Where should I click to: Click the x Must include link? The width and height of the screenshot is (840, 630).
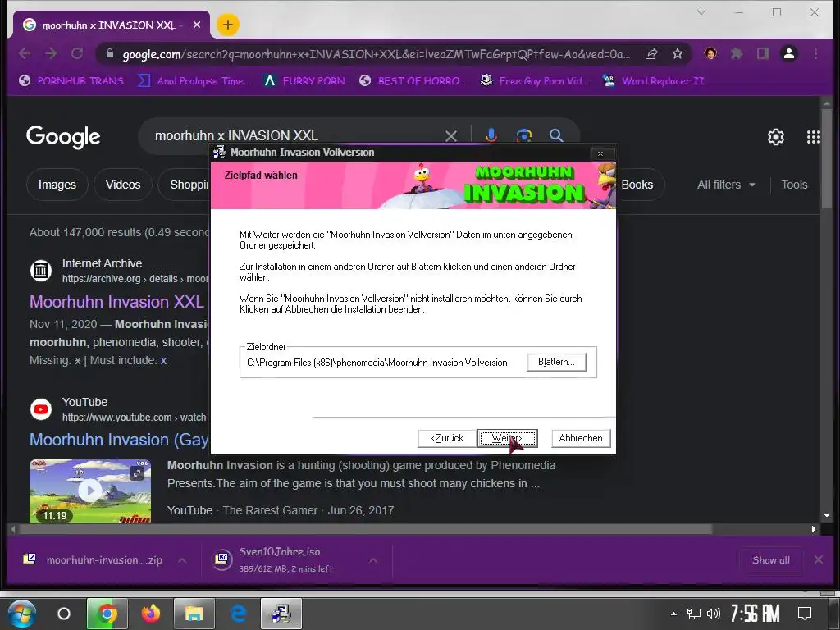coord(163,361)
